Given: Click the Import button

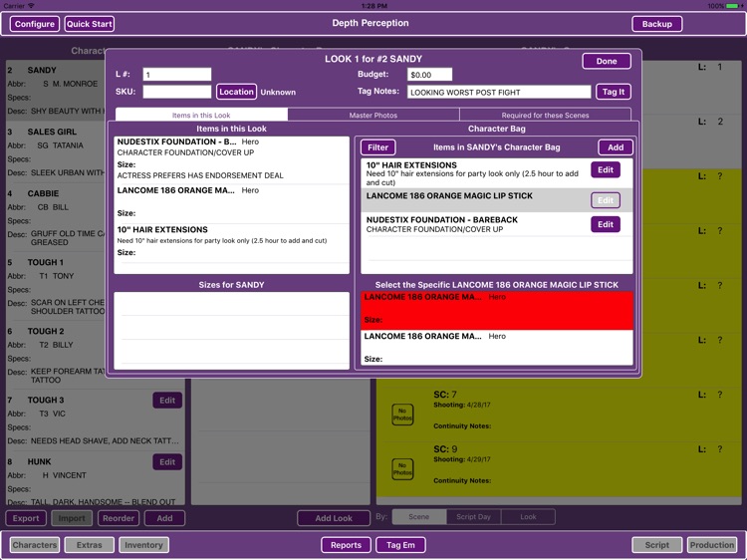Looking at the screenshot, I should tap(72, 518).
